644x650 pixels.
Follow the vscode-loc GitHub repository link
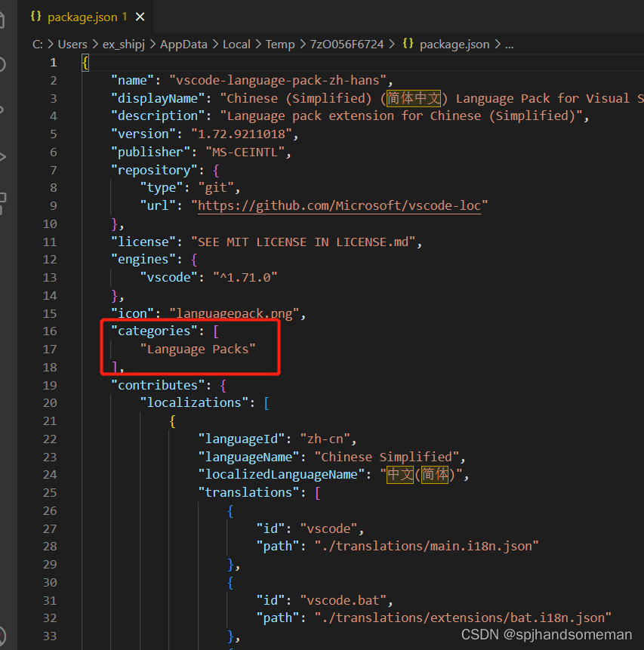(x=339, y=205)
